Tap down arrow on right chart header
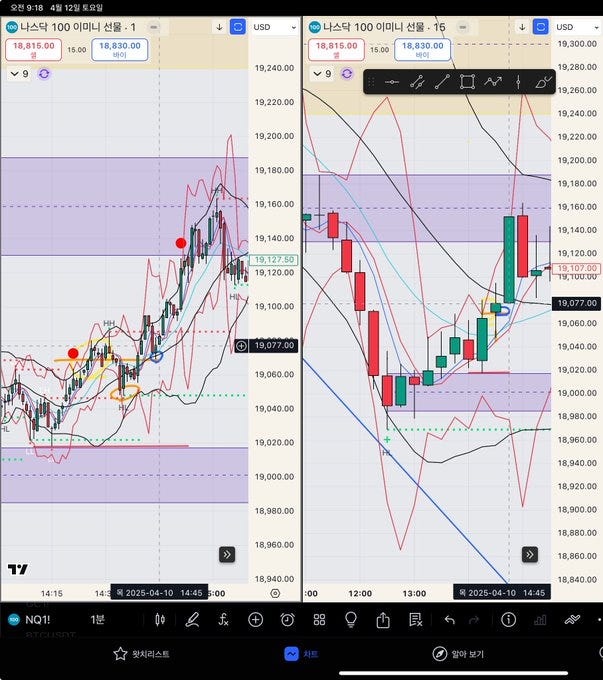Image resolution: width=603 pixels, height=680 pixels. coord(522,27)
